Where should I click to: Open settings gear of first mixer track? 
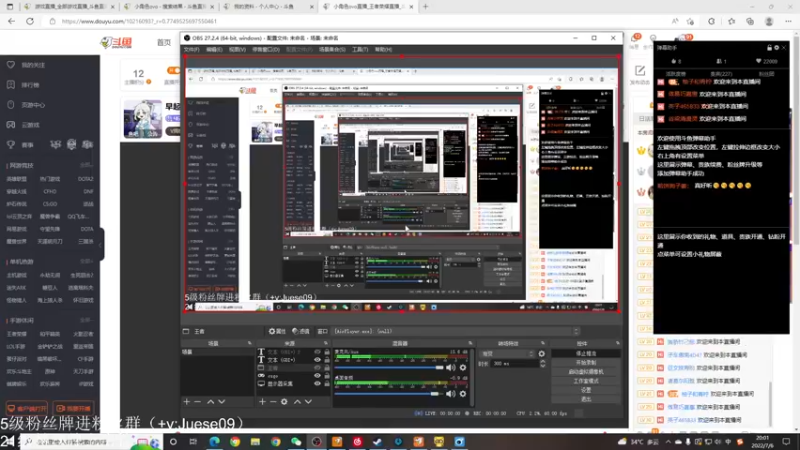pyautogui.click(x=463, y=367)
